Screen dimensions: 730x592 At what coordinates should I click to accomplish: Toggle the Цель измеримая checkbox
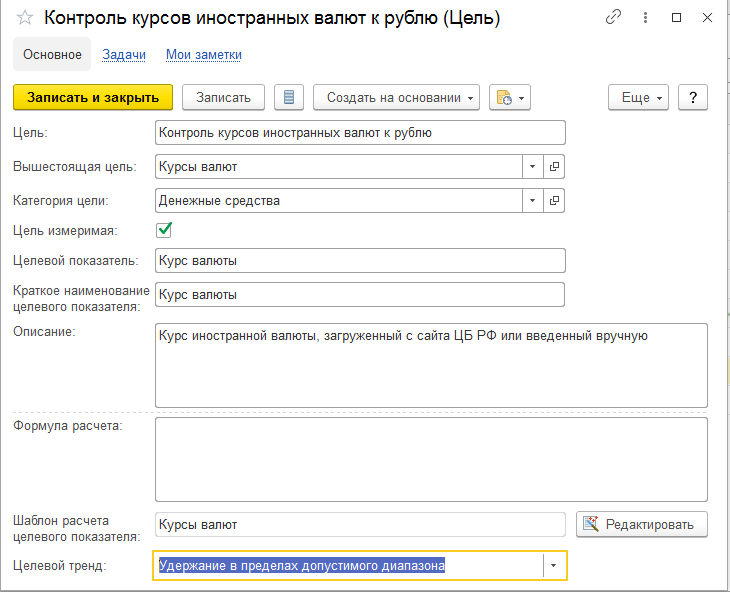pos(165,230)
